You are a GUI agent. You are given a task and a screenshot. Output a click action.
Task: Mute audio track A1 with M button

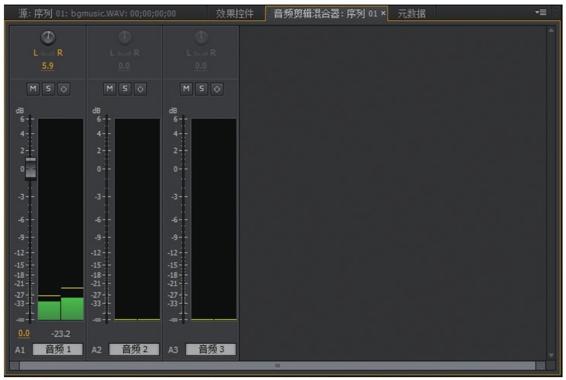click(x=33, y=89)
